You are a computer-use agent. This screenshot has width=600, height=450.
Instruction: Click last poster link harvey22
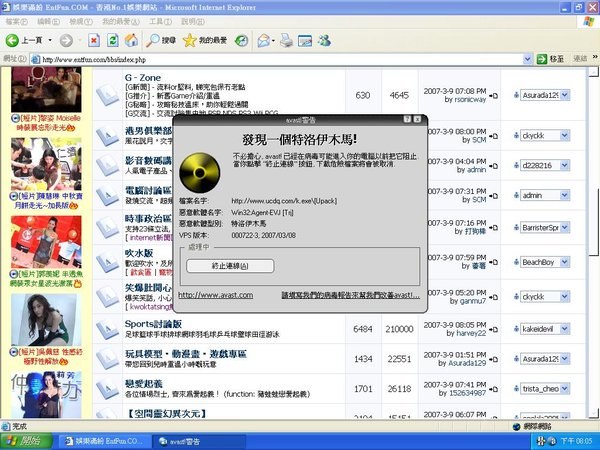pyautogui.click(x=471, y=333)
